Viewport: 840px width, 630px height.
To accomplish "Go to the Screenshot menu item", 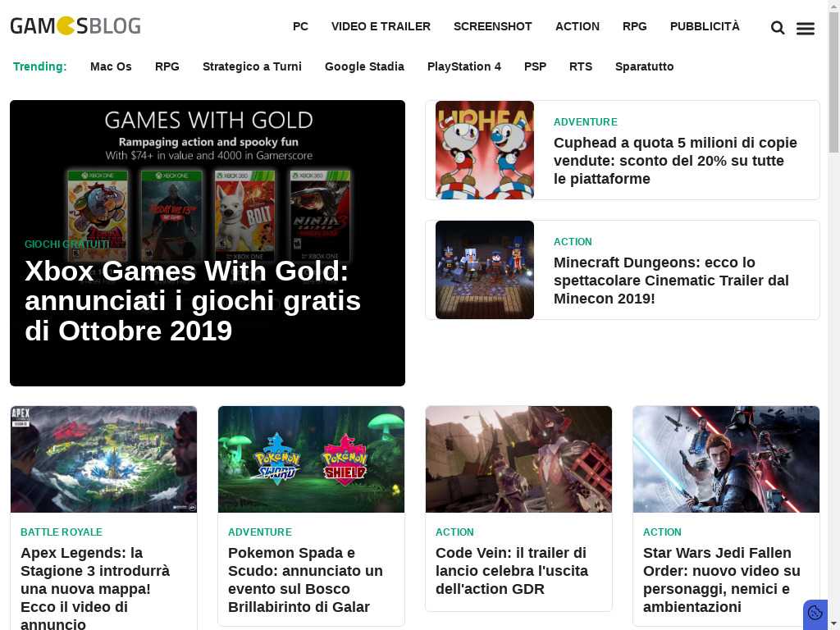I will coord(493,26).
